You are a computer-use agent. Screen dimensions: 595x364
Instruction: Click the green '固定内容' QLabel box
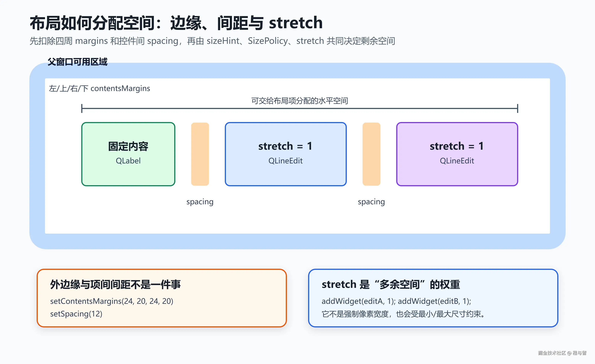(x=128, y=154)
